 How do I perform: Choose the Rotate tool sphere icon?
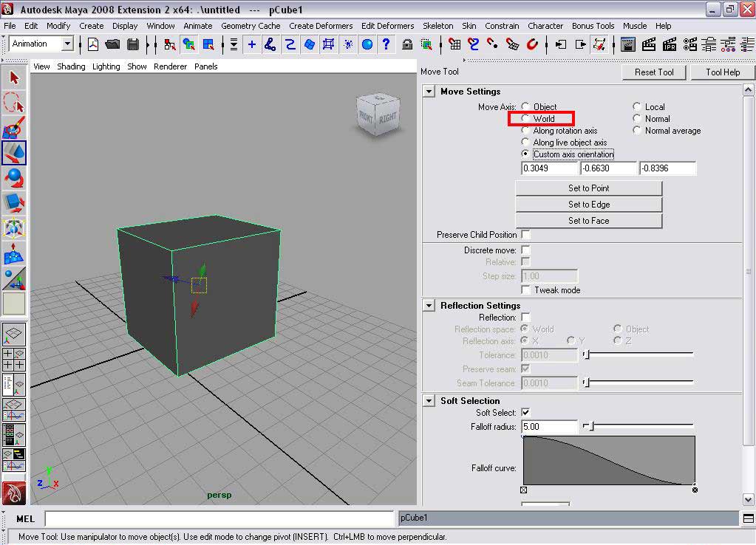(14, 177)
